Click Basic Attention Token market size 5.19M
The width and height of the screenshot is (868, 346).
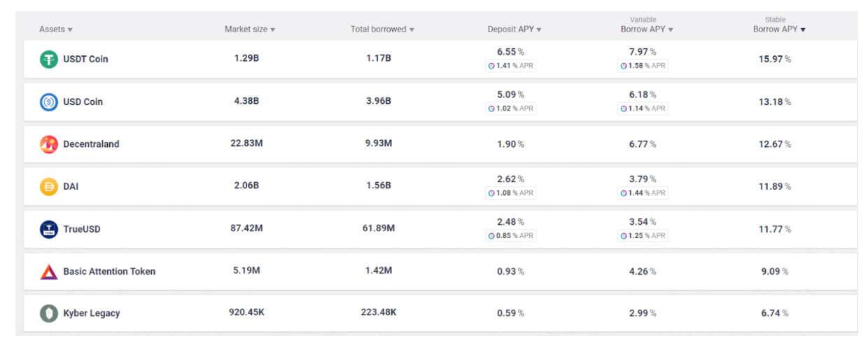246,270
